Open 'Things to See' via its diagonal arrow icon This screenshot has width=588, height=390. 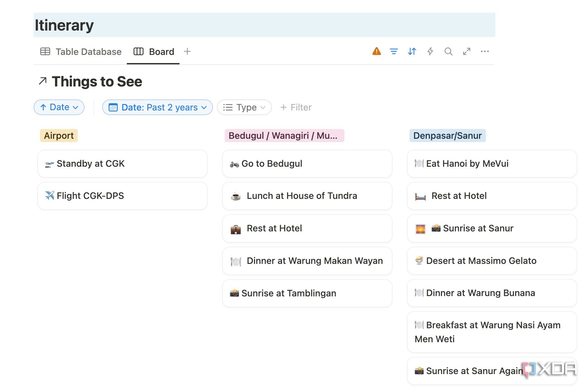coord(43,81)
